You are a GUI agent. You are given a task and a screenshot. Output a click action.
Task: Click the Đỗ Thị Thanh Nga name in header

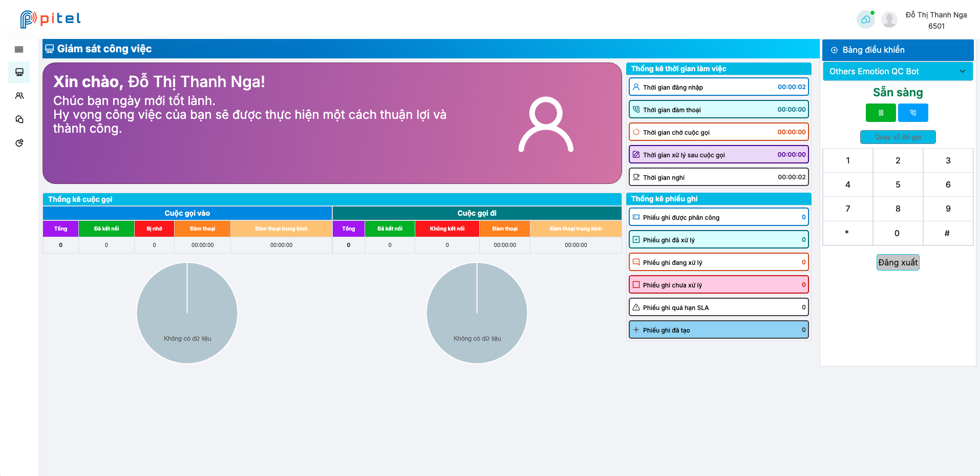tap(936, 15)
